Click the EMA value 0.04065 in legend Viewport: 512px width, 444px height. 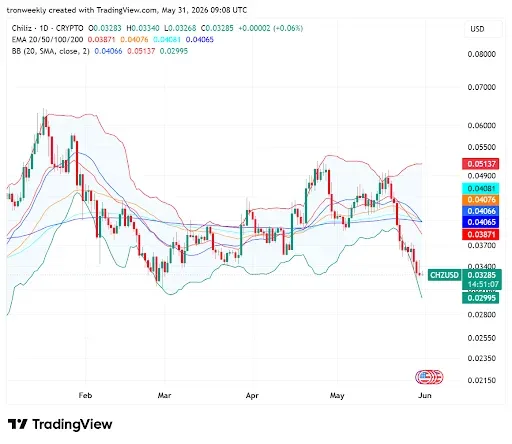[200, 39]
